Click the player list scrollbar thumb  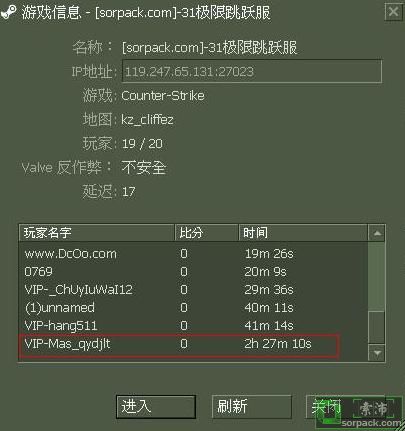point(377,327)
